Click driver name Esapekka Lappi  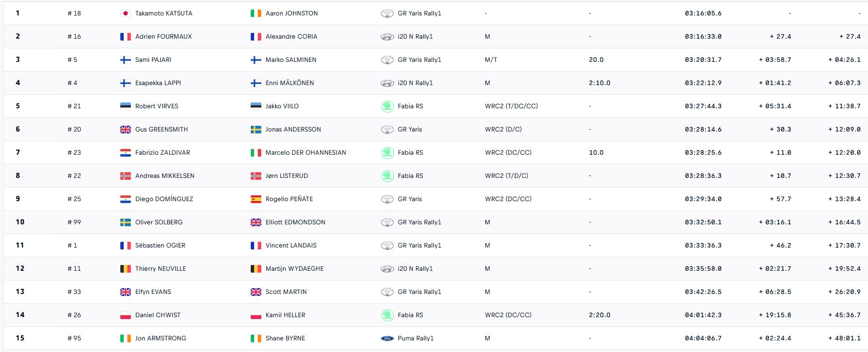(158, 83)
